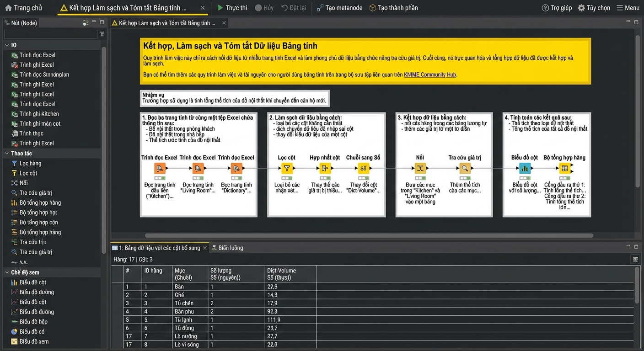Collapse the IO category
The width and height of the screenshot is (644, 351).
click(7, 45)
